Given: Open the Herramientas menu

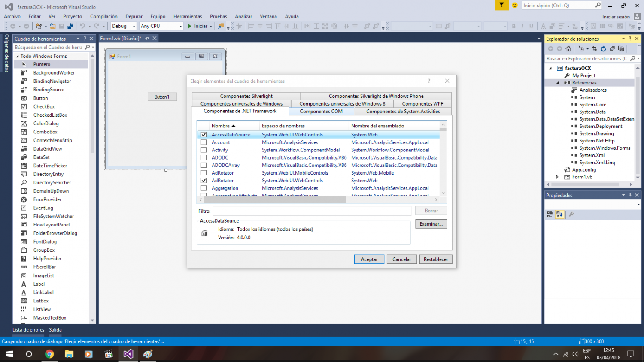Looking at the screenshot, I should click(188, 16).
